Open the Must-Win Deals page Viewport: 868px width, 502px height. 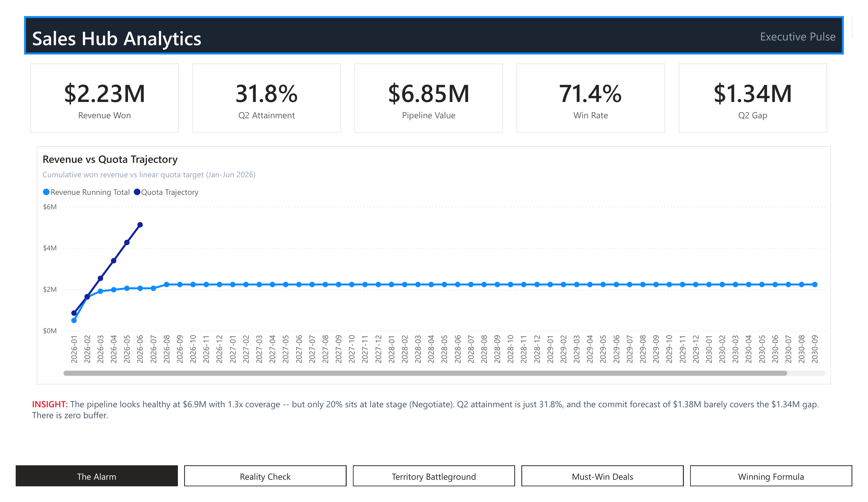(602, 476)
